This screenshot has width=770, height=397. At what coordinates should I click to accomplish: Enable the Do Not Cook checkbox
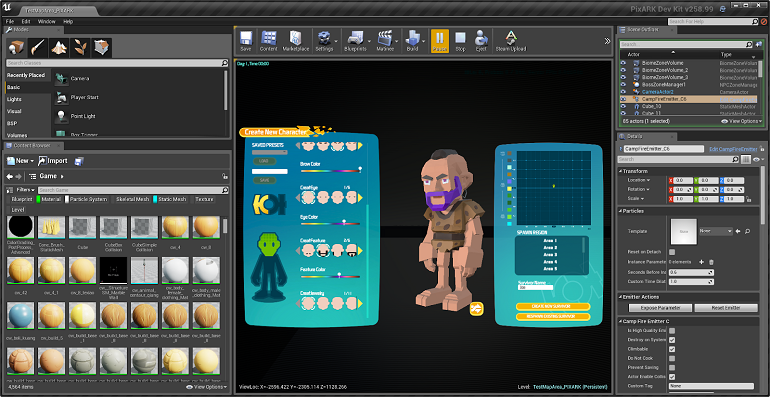click(x=672, y=358)
